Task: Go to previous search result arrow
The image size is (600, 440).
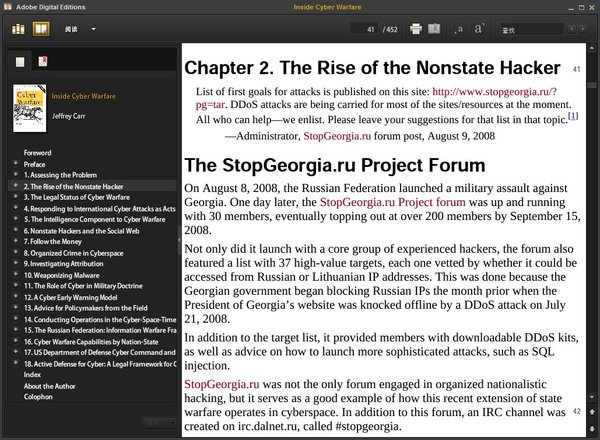Action: click(x=571, y=30)
